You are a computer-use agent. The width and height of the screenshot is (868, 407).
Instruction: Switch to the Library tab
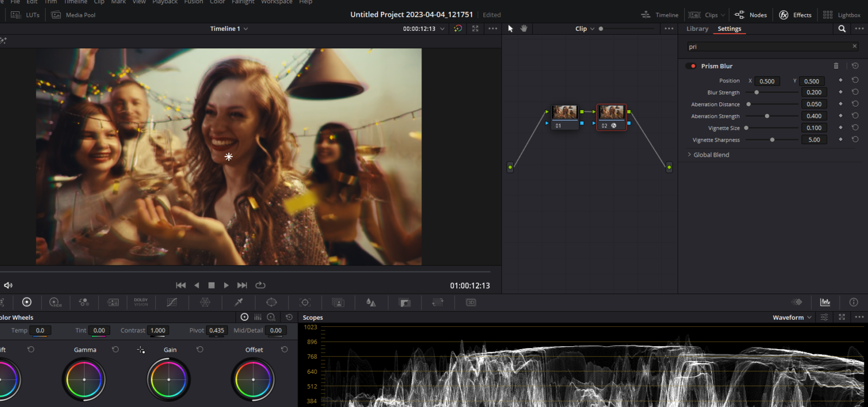pos(697,29)
